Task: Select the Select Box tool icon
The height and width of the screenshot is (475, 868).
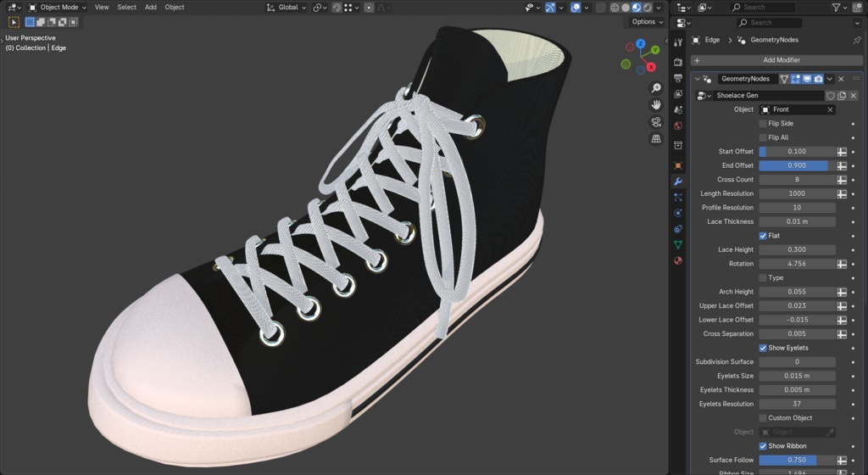Action: pos(14,22)
